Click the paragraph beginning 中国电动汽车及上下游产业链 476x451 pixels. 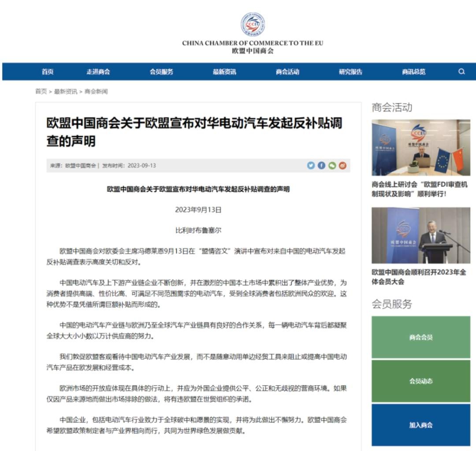197,293
